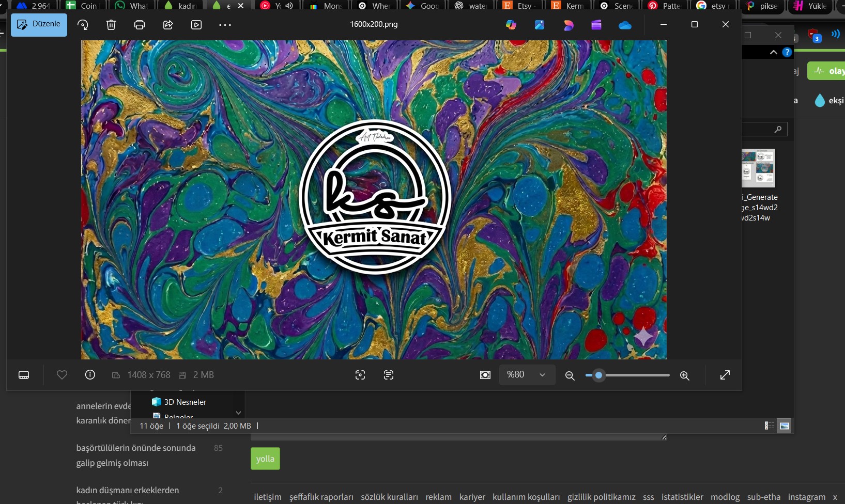Show the filmstrip using the bottom-bar icon

click(x=24, y=375)
